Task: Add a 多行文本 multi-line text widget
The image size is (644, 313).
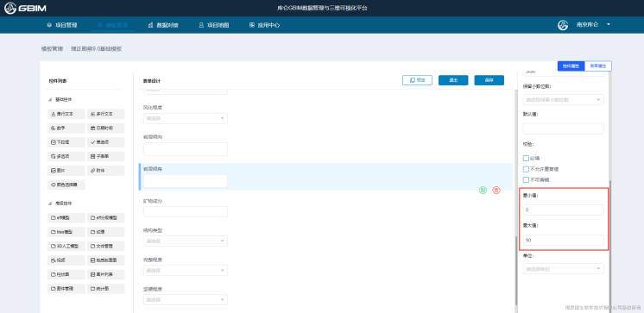Action: (106, 114)
